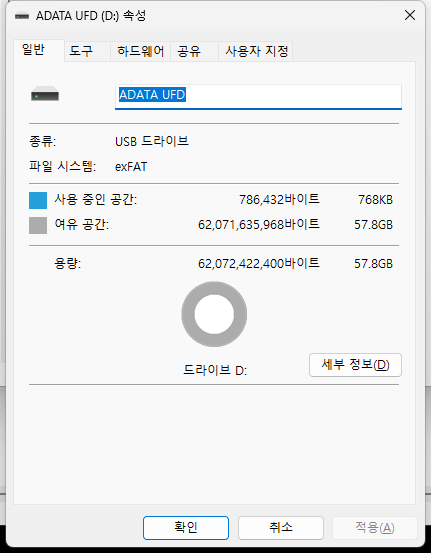This screenshot has width=431, height=553.
Task: Click the window title ADATA UFD (D:) 속성
Action: click(91, 16)
